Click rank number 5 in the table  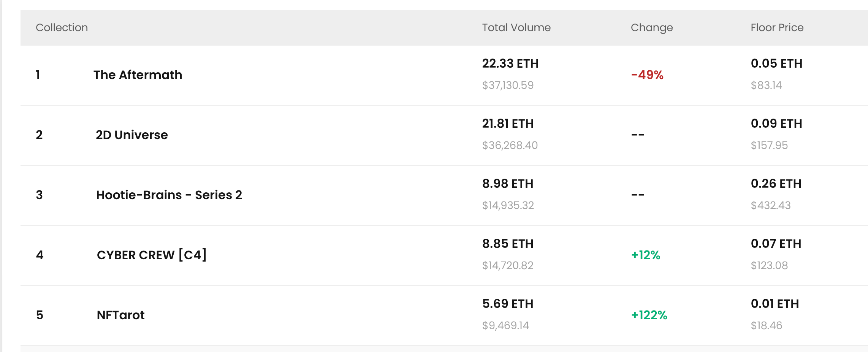tap(40, 315)
